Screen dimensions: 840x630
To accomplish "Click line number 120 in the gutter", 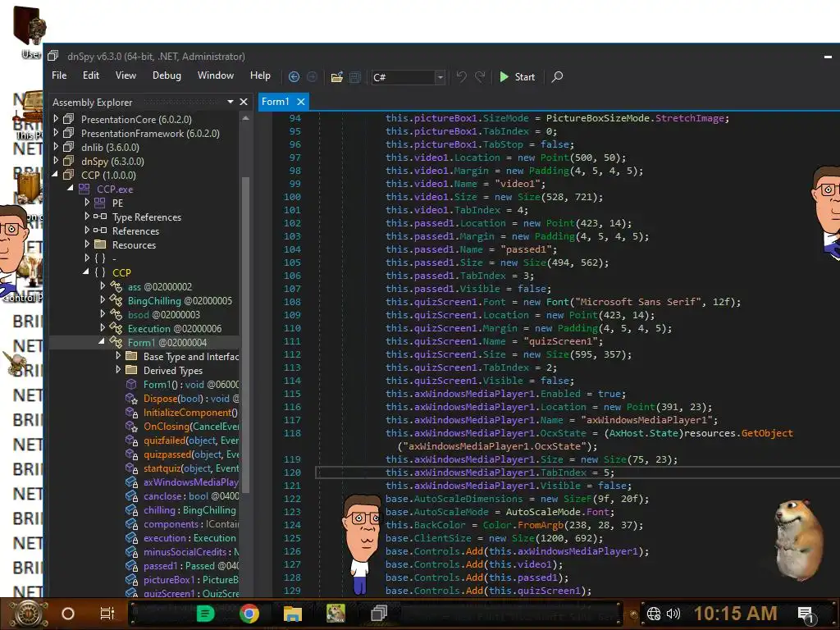I will (x=292, y=472).
